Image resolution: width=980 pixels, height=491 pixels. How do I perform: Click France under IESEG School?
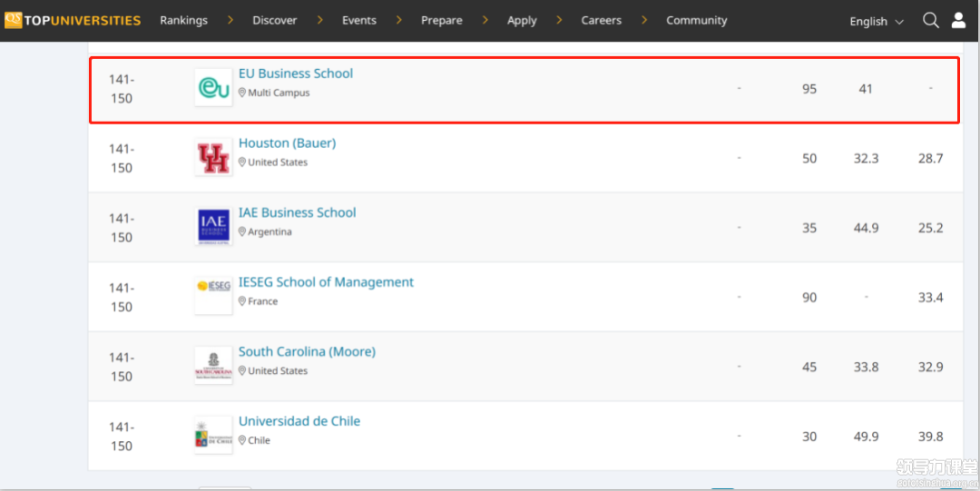263,300
